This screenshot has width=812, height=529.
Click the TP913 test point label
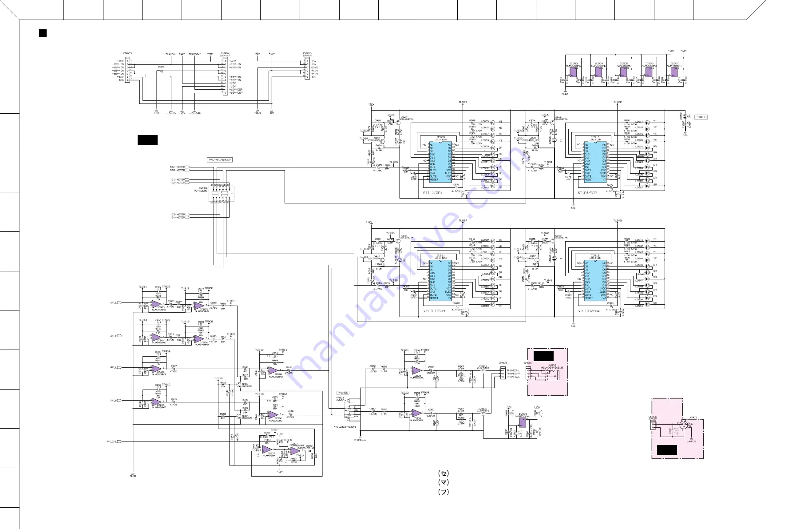275,430
